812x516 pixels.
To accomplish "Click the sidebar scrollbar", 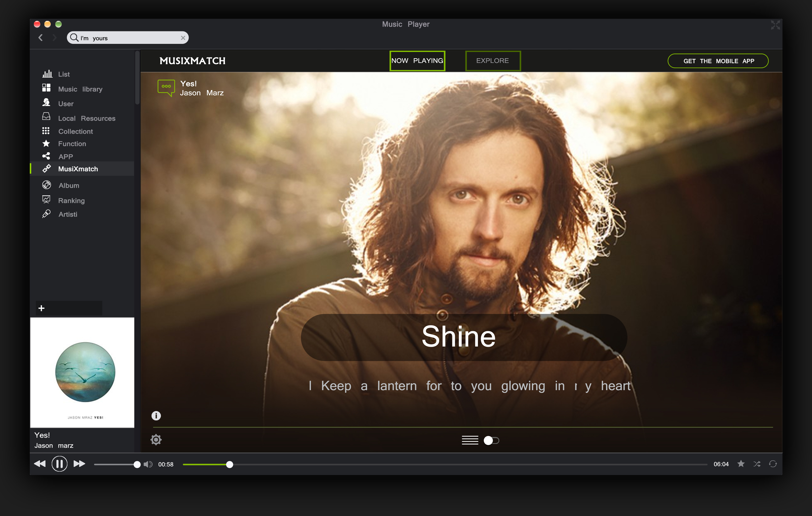I will (x=137, y=78).
